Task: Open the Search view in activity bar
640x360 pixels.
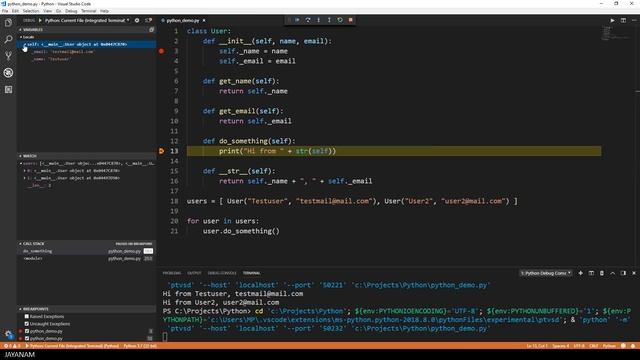Action: coord(8,40)
